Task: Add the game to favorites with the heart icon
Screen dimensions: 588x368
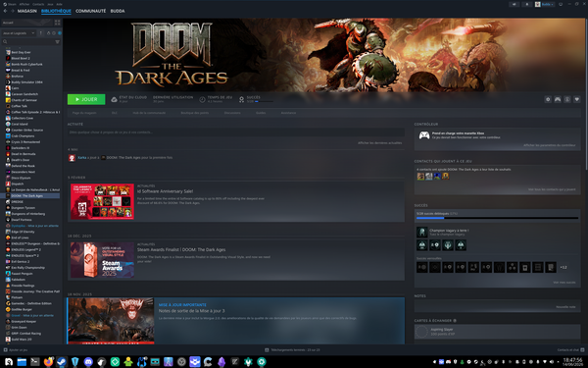Action: [577, 99]
